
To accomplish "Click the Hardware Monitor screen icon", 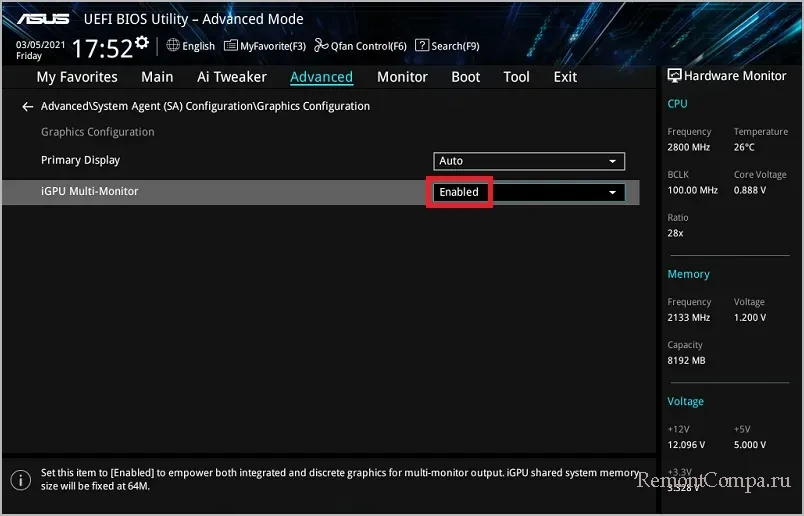I will [674, 76].
